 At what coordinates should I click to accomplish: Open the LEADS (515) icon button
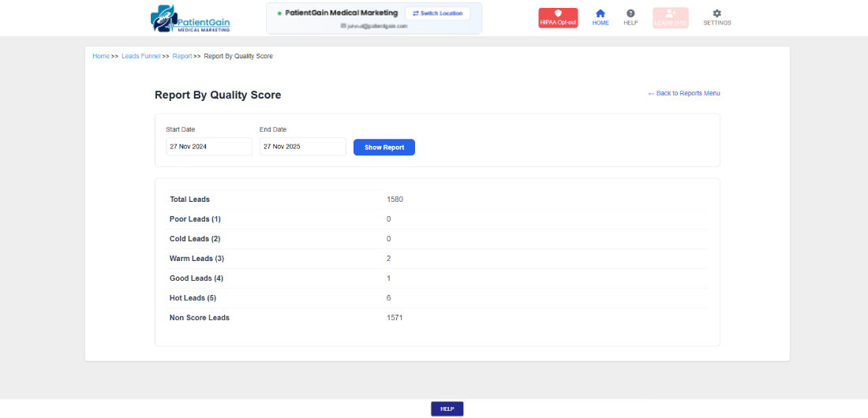click(x=671, y=17)
